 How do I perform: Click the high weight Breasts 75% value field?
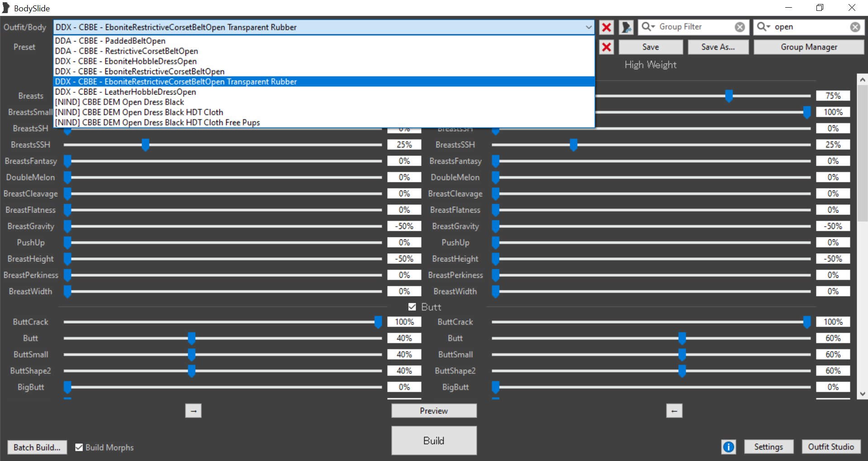pyautogui.click(x=833, y=96)
